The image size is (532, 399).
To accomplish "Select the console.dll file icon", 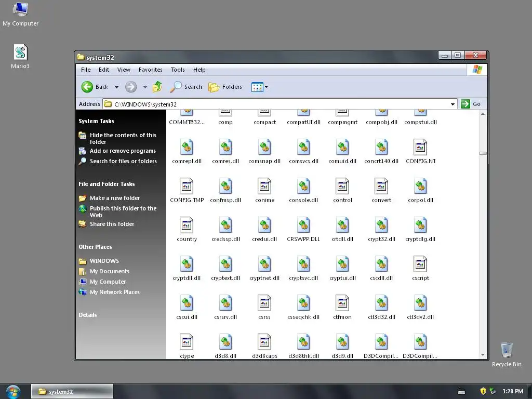I will [x=303, y=187].
